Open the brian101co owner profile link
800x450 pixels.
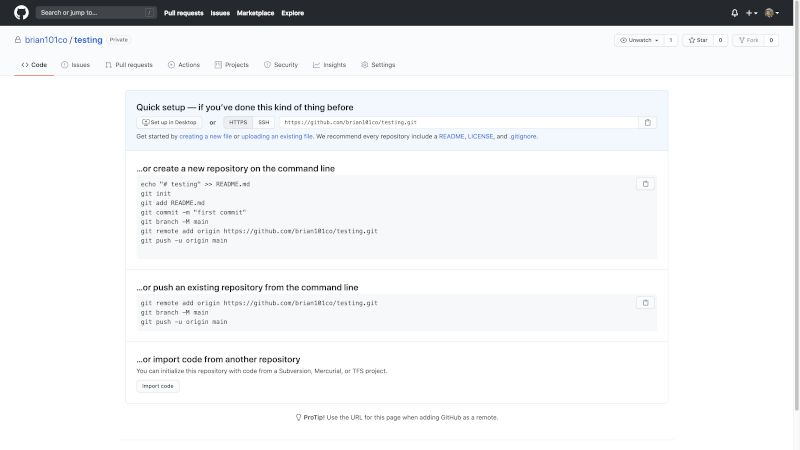pos(46,40)
